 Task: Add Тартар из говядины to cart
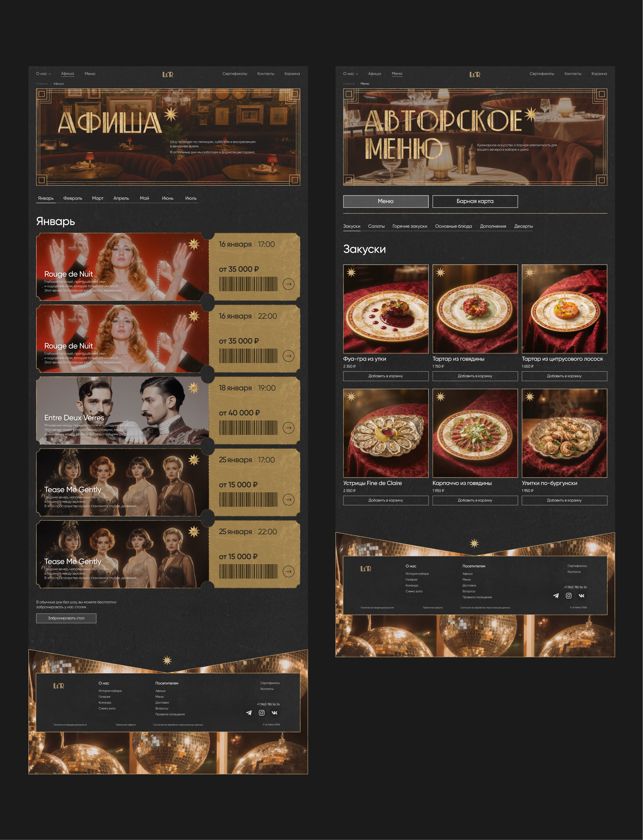click(475, 376)
